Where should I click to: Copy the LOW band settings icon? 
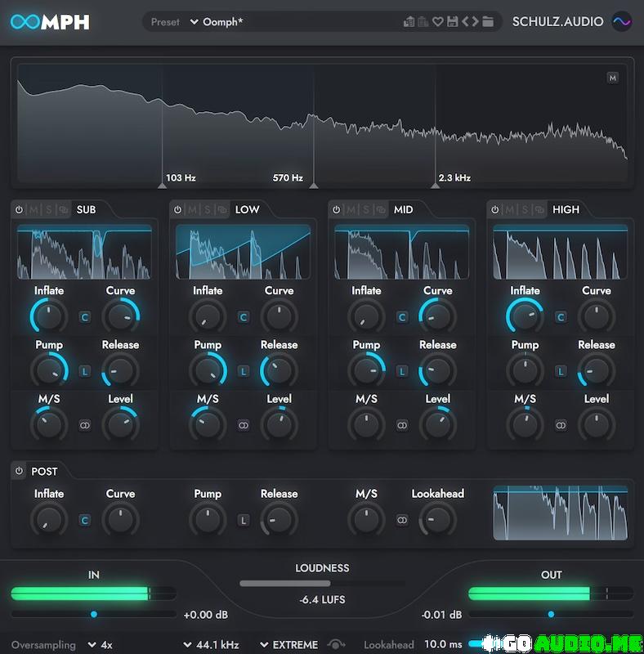coord(223,210)
